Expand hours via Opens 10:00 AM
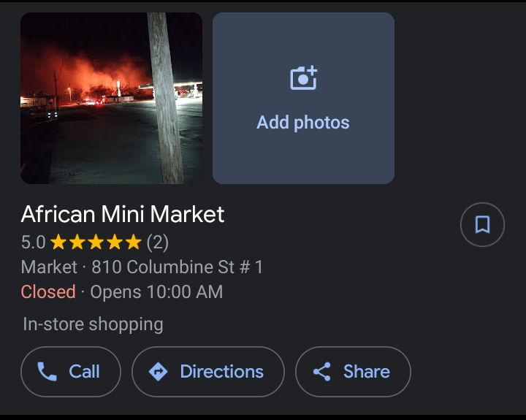526x420 pixels. 156,292
